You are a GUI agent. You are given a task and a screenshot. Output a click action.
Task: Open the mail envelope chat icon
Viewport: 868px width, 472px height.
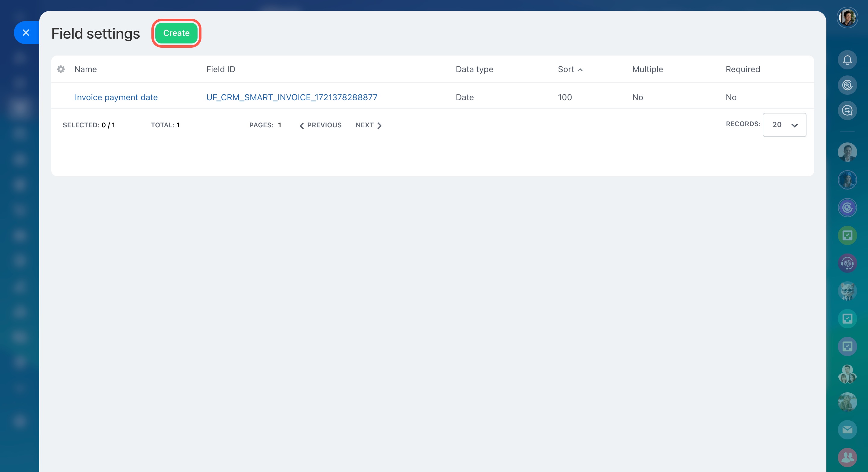[x=847, y=429]
